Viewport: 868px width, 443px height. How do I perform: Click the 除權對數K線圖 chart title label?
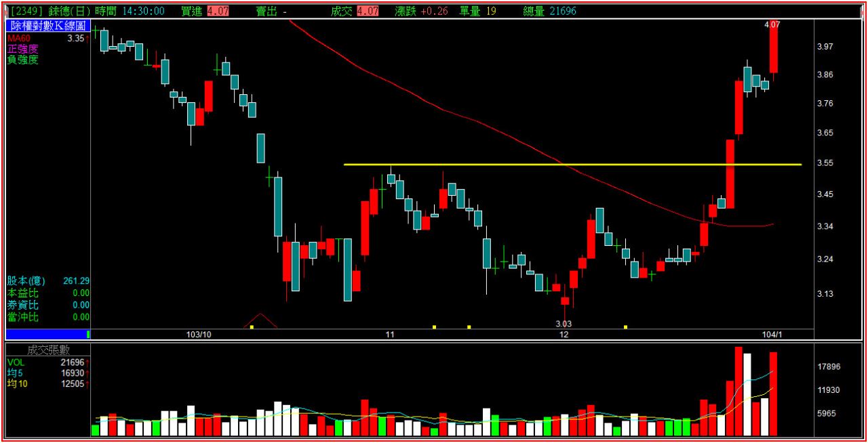tap(47, 26)
